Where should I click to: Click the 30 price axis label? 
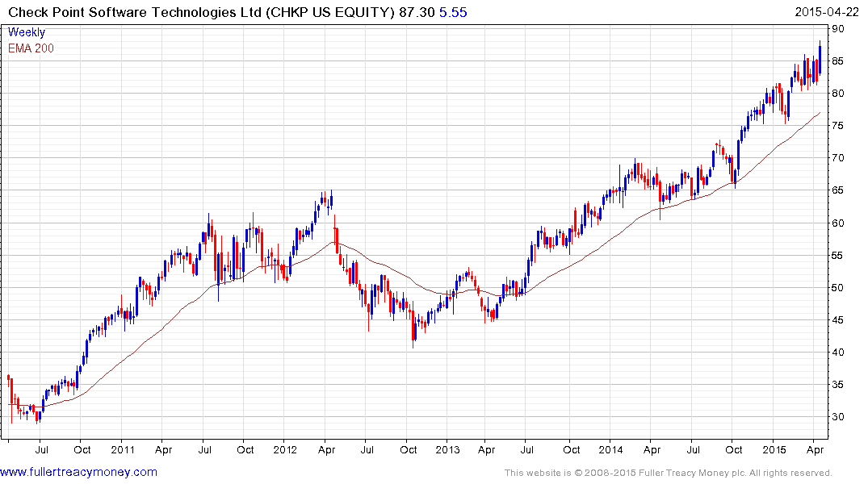837,417
